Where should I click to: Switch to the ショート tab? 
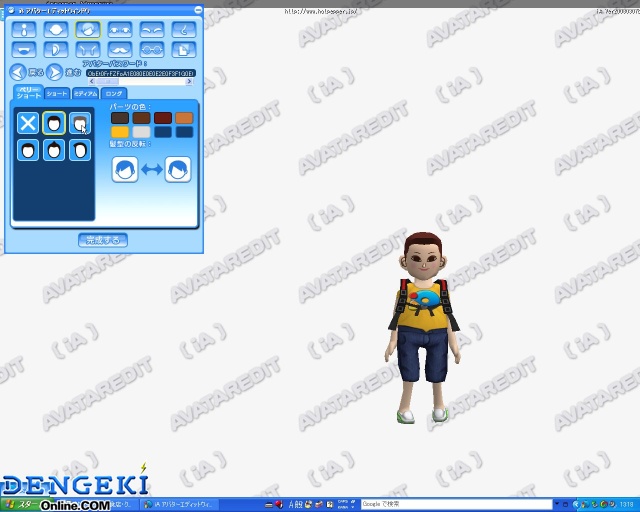point(57,93)
